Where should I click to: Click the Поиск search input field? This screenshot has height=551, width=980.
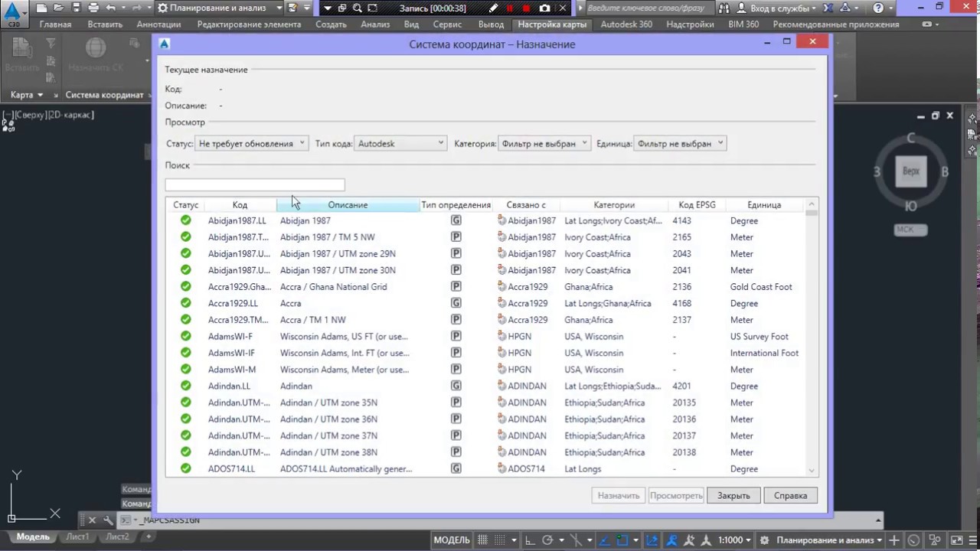[255, 184]
